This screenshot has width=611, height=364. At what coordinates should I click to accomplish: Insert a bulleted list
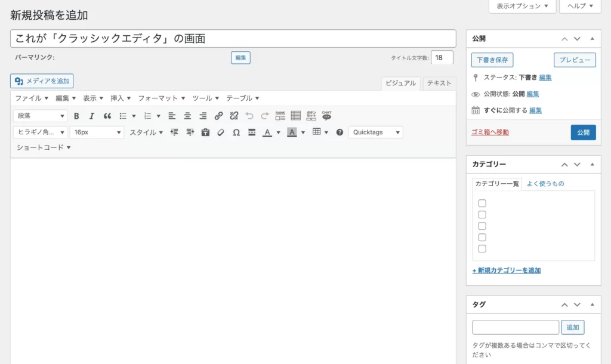(123, 116)
